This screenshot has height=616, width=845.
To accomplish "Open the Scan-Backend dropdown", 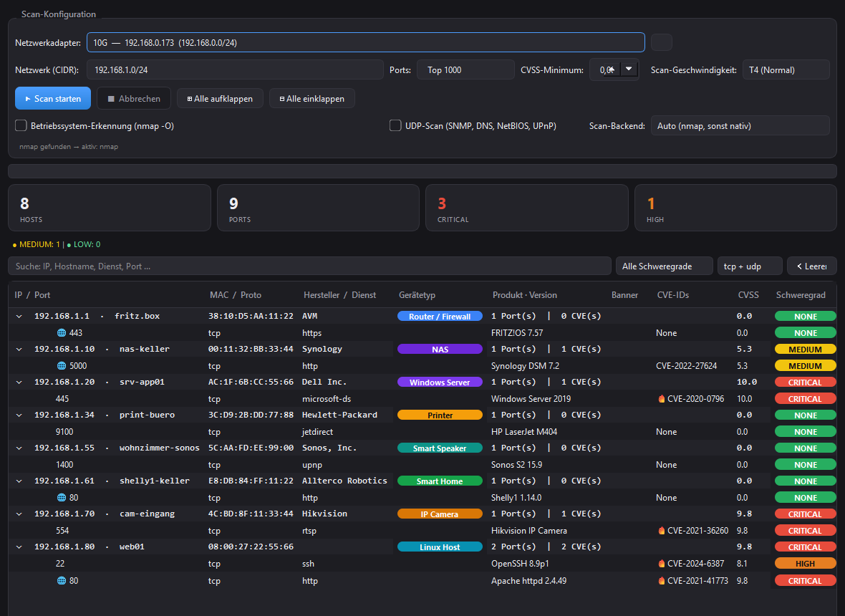I will pyautogui.click(x=740, y=125).
